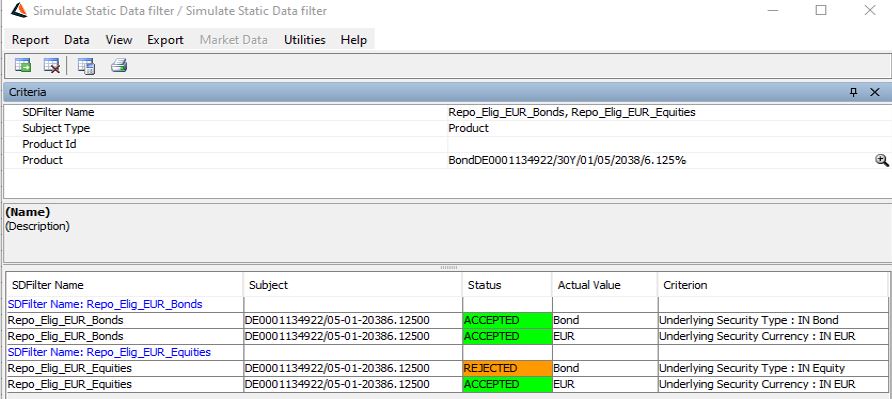Click the application logo in the title bar

coord(19,10)
